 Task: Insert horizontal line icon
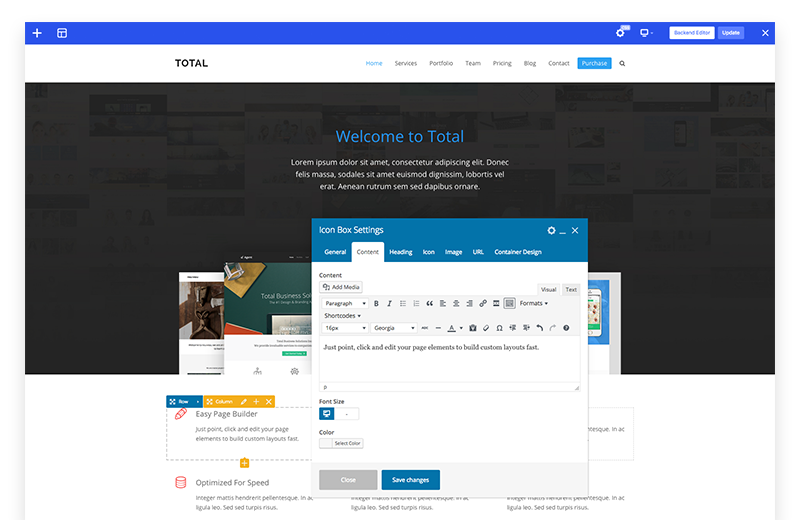438,328
